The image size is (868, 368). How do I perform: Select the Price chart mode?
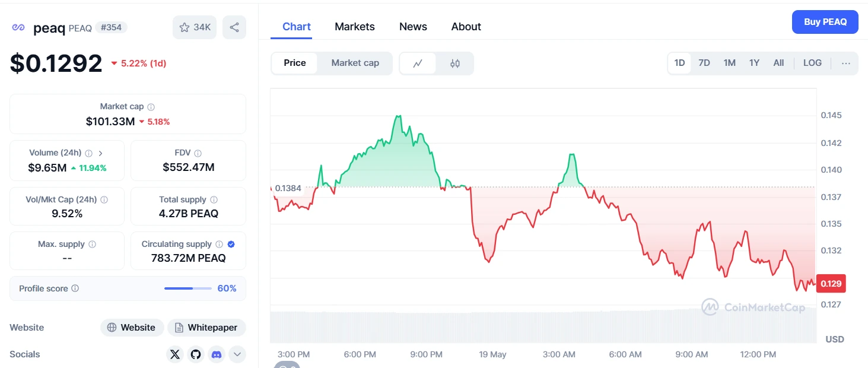click(295, 63)
